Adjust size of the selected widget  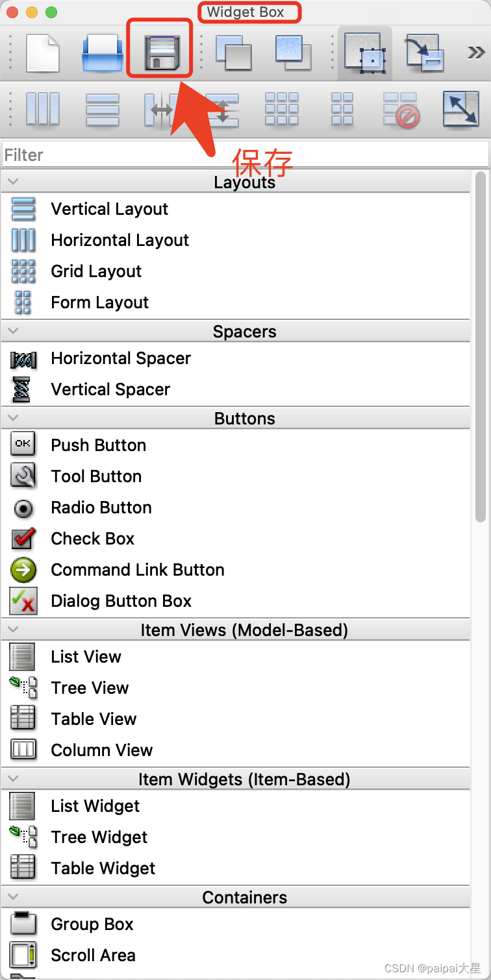(461, 109)
